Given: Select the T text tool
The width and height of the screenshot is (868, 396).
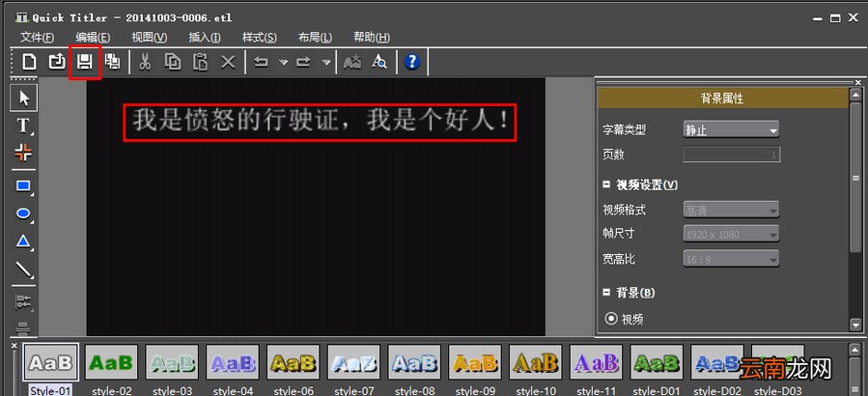Looking at the screenshot, I should (x=24, y=126).
